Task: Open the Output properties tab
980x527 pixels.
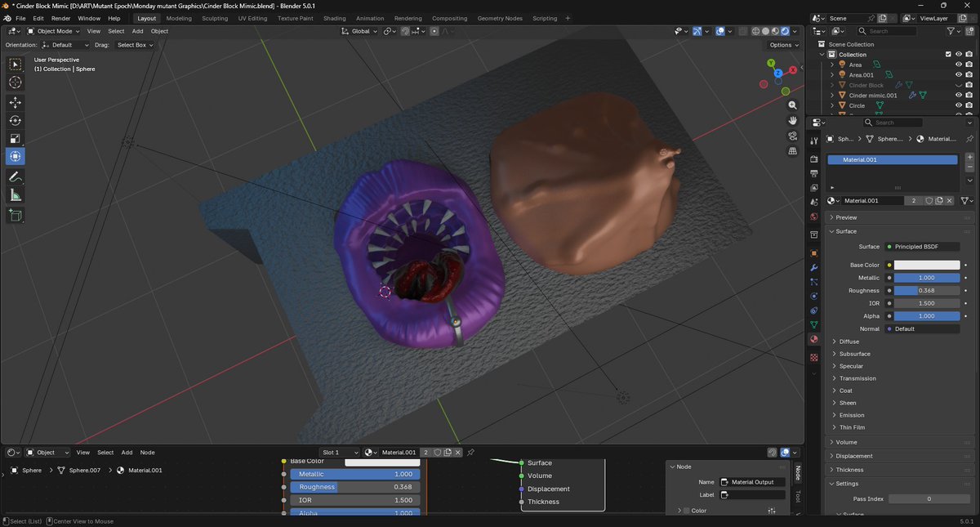Action: [x=813, y=173]
